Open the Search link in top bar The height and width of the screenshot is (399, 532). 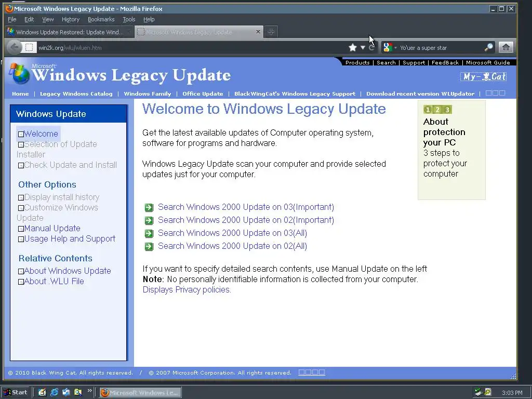click(x=386, y=62)
